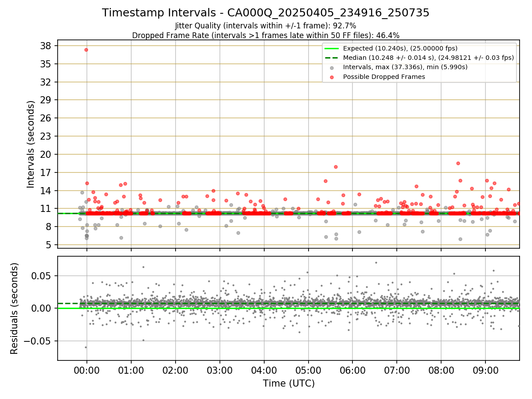532x399 pixels.
Task: Click the 11 tick on intervals axis
Action: (46, 208)
